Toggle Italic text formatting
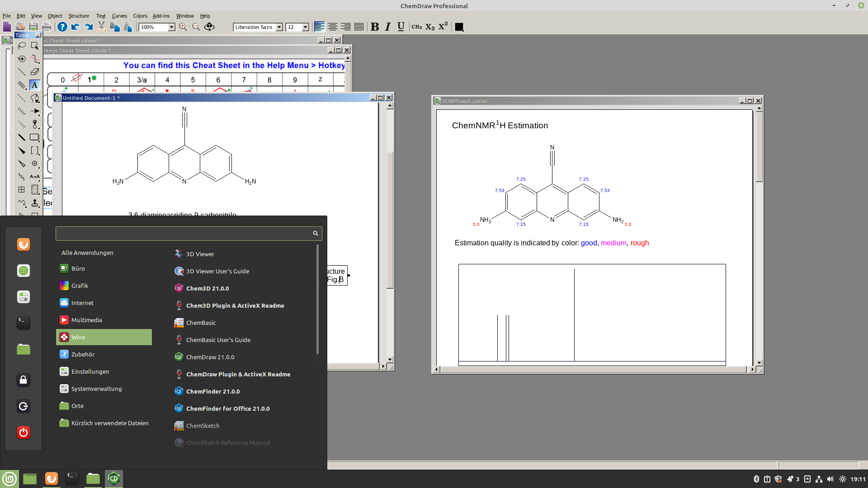This screenshot has width=868, height=488. (x=388, y=27)
